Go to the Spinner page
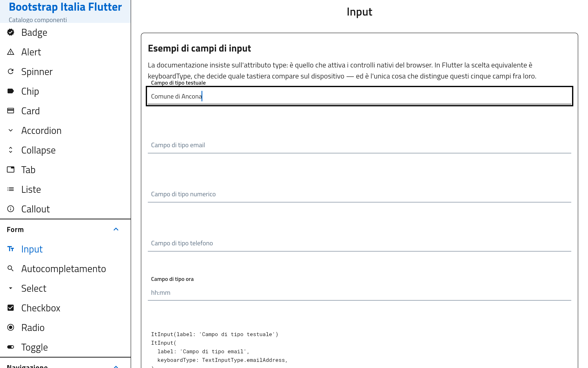Screen dimensions: 588x368 coord(65,72)
